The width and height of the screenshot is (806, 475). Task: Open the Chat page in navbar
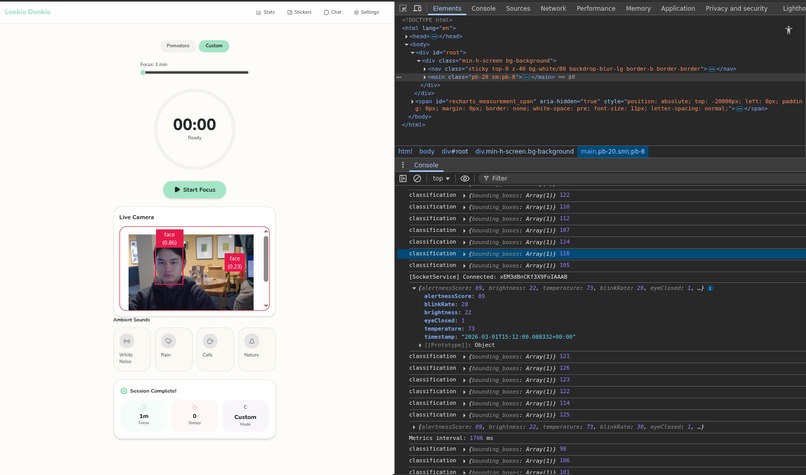333,12
